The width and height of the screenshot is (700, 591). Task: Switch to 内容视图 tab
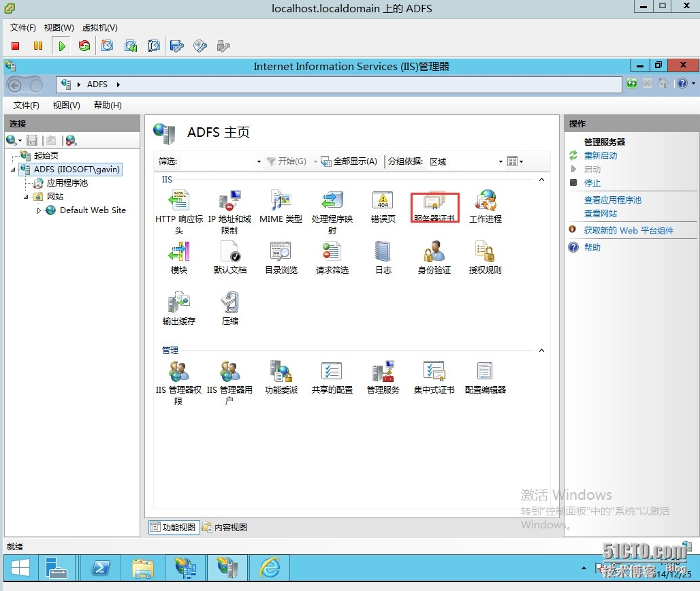pos(225,527)
